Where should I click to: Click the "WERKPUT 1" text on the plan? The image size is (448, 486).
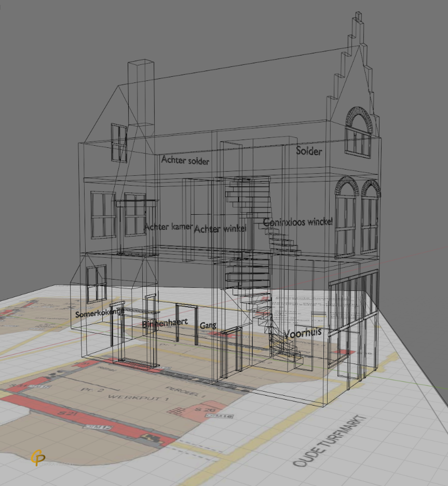139,398
